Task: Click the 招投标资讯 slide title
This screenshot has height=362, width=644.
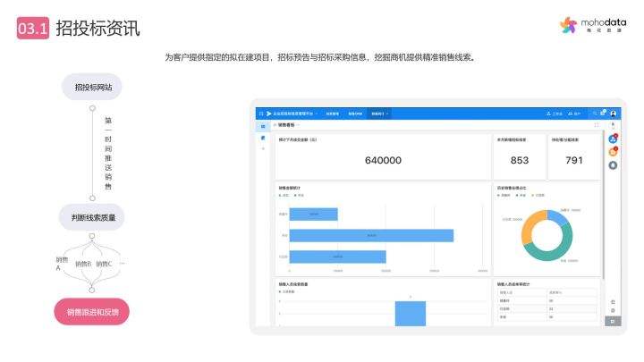Action: (97, 28)
